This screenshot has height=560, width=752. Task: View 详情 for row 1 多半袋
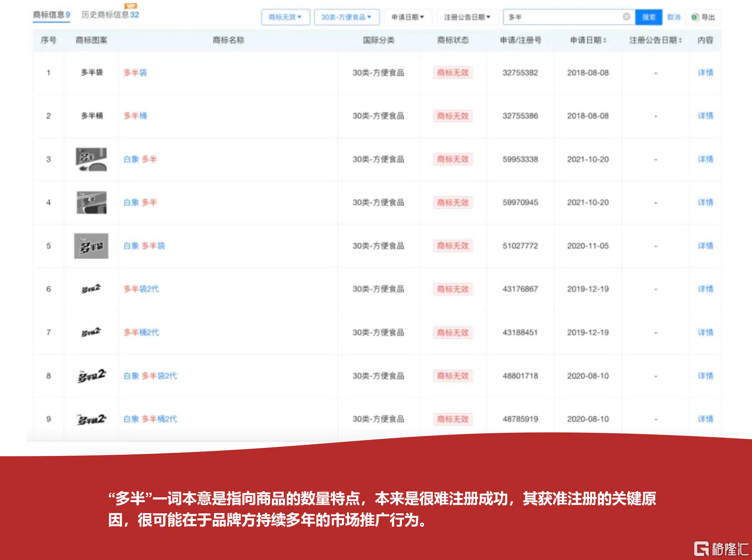click(705, 73)
